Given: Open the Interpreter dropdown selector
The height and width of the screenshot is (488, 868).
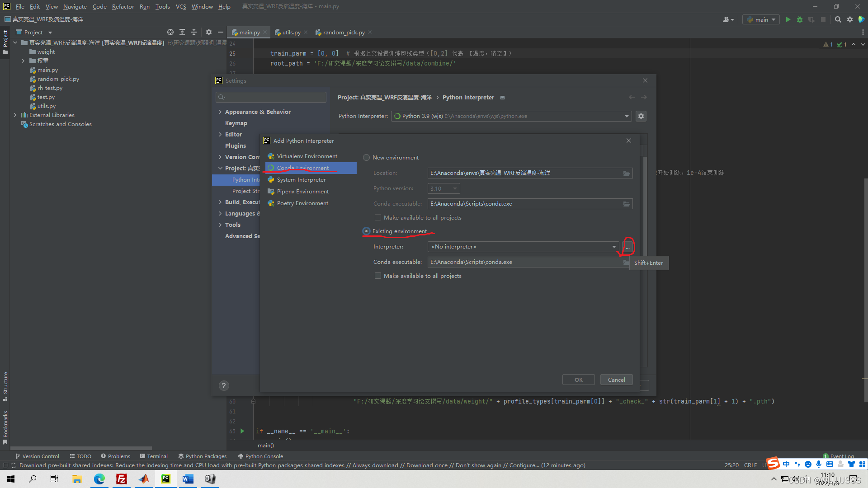Looking at the screenshot, I should [613, 246].
